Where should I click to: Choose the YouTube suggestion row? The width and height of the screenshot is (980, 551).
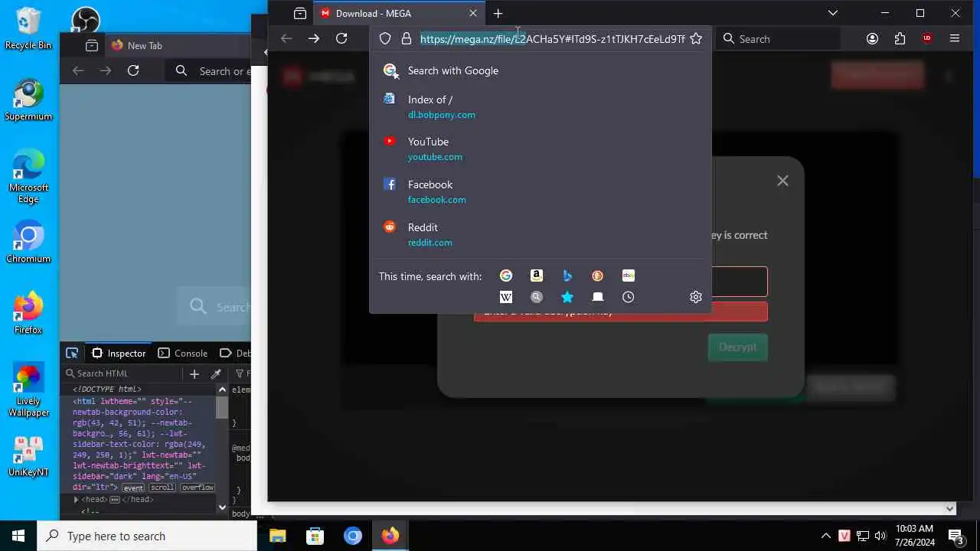[x=540, y=148]
